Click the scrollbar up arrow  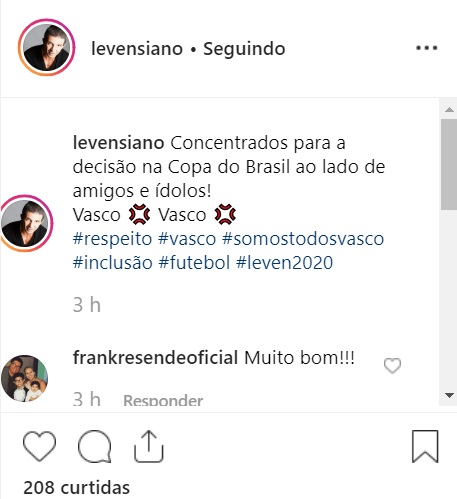pos(449,109)
